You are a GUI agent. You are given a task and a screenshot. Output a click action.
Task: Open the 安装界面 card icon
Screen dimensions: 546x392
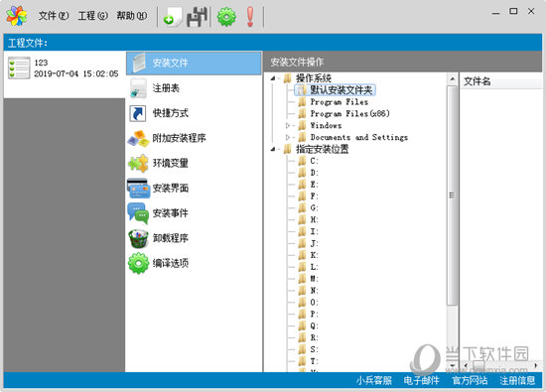138,189
